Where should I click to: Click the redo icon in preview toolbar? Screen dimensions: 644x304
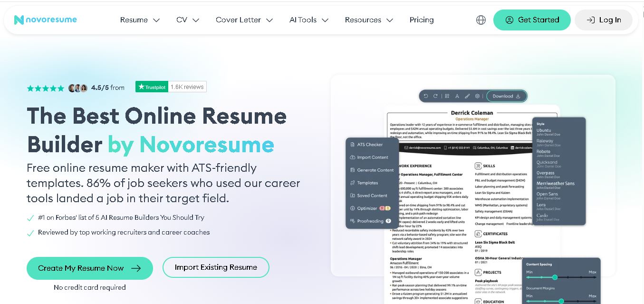[435, 96]
